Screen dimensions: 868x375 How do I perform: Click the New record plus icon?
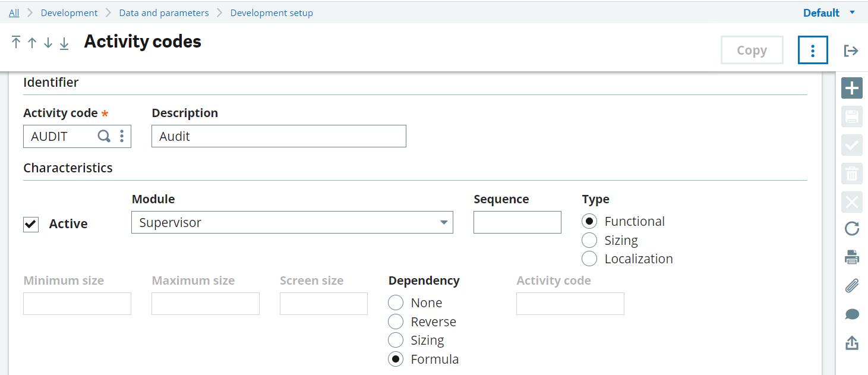point(851,88)
